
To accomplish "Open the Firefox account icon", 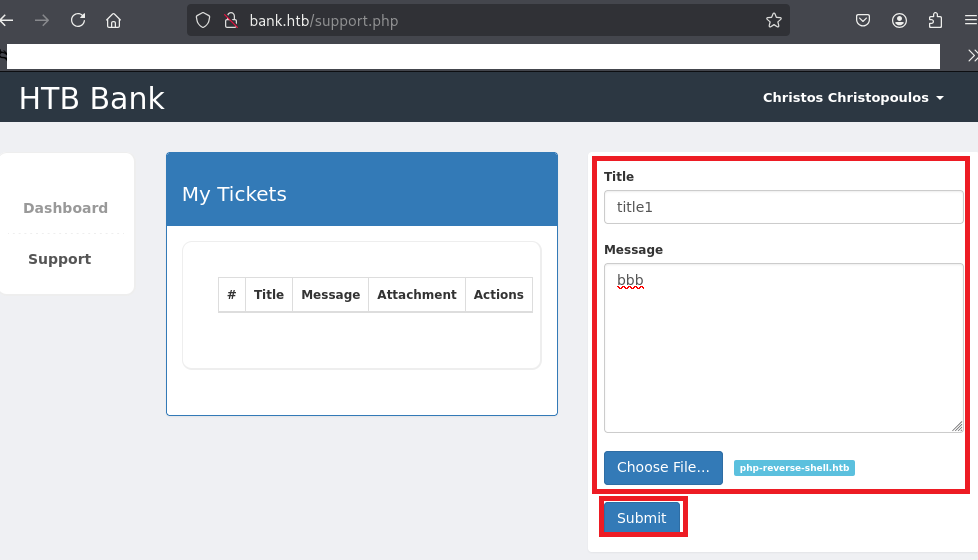I will point(900,20).
